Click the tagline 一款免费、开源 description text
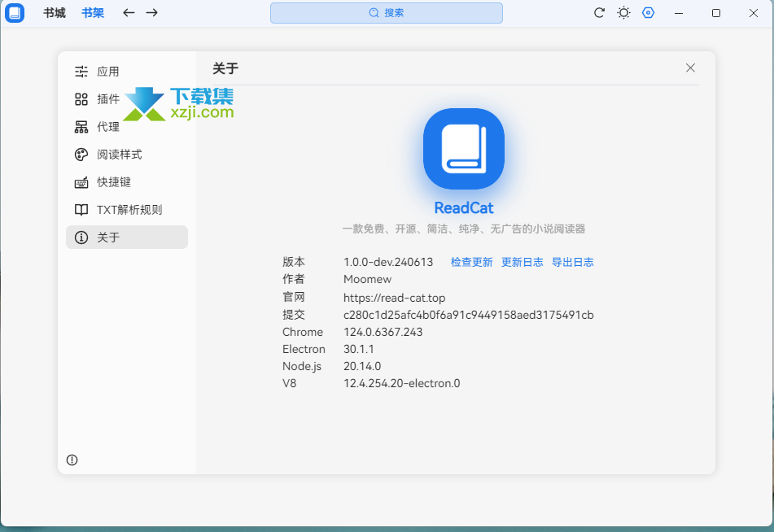 tap(464, 229)
